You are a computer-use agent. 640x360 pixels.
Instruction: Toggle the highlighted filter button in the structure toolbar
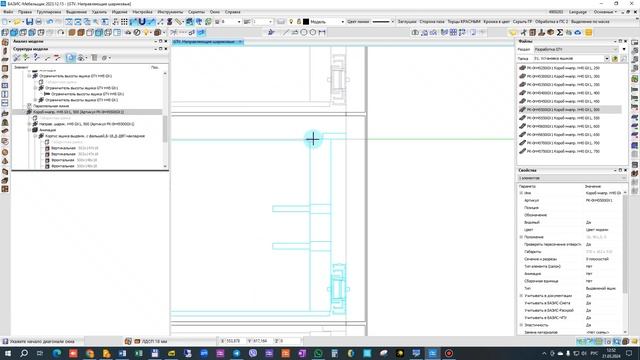[71, 58]
